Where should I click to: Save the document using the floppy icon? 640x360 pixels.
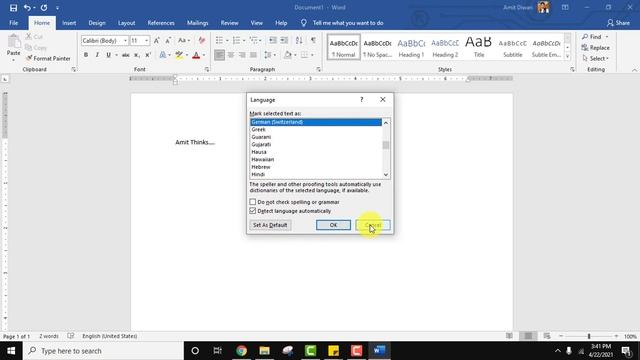click(x=13, y=8)
